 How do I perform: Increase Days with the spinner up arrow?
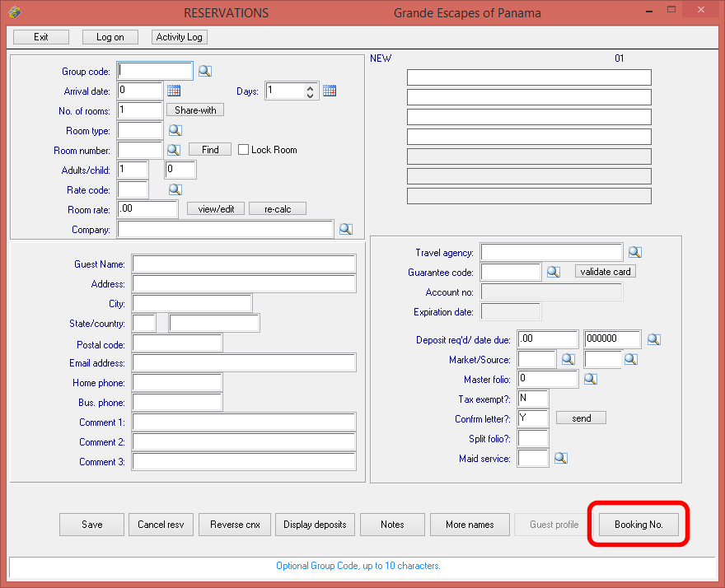(310, 87)
